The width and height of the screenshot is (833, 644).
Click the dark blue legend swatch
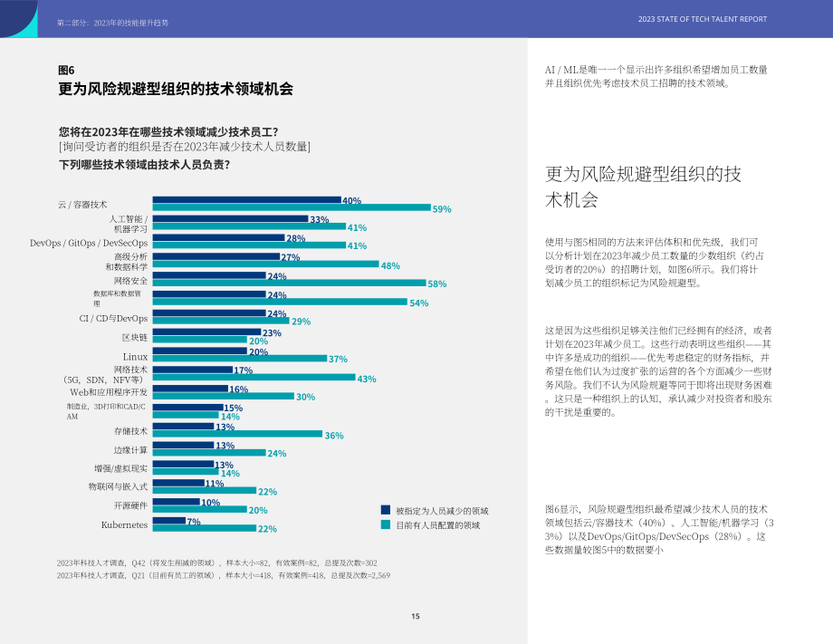click(x=386, y=510)
